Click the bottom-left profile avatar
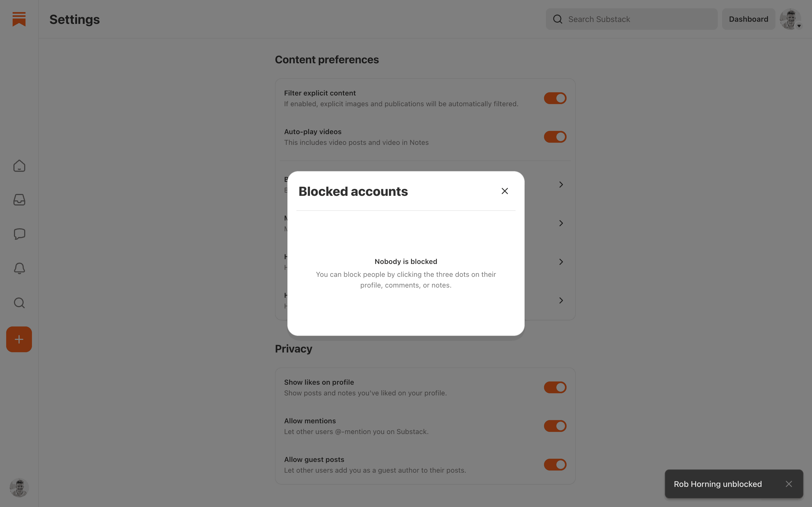 [x=19, y=487]
